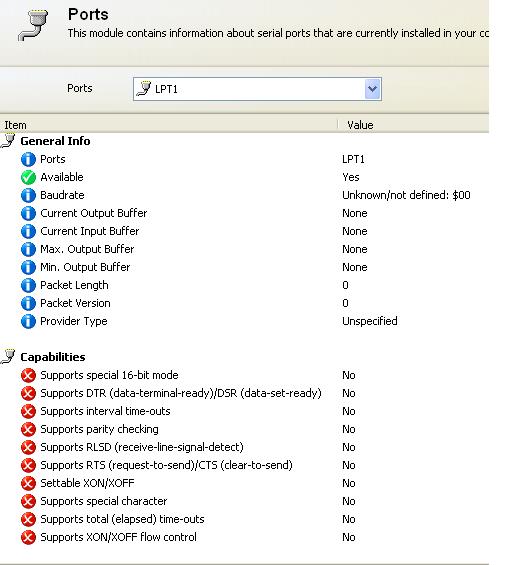Screen dimensions: 518x565
Task: Select 'Supports DTR (data-terminal-ready)/DSR' row text
Action: point(181,393)
